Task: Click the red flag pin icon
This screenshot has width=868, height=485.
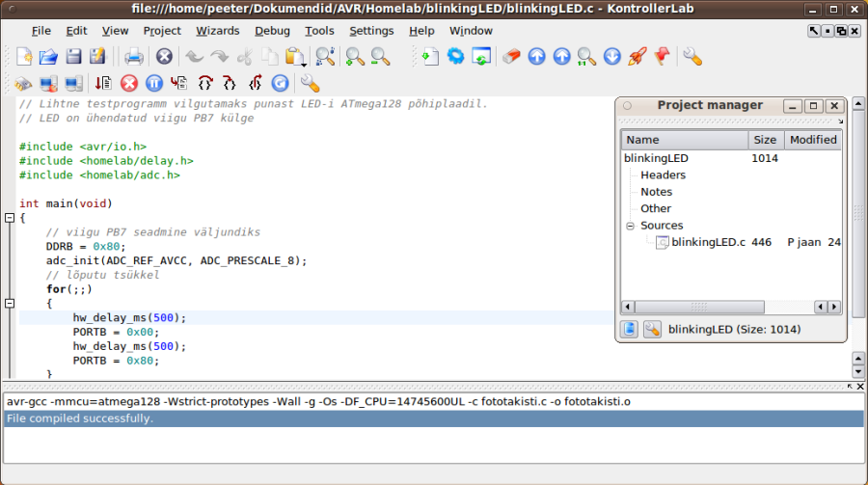Action: pos(661,57)
